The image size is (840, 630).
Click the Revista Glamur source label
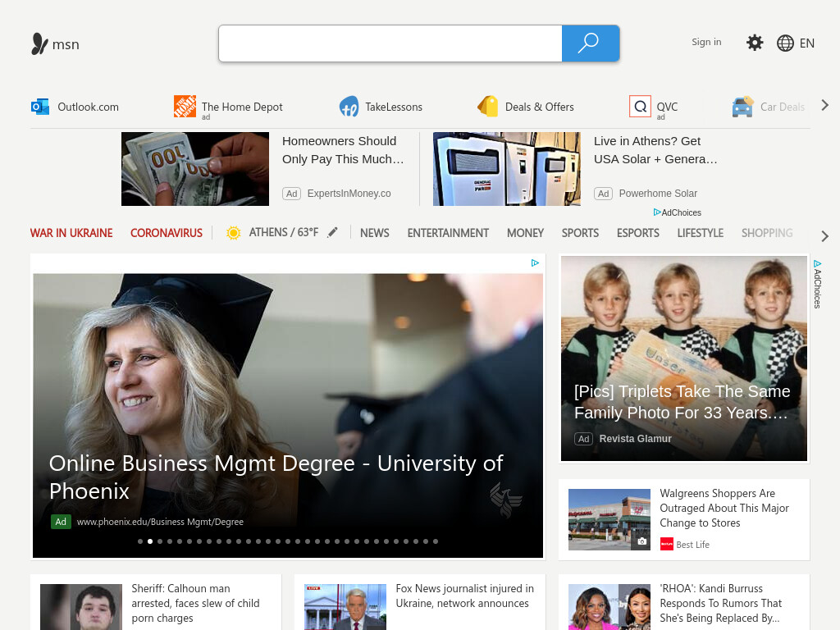click(x=635, y=439)
